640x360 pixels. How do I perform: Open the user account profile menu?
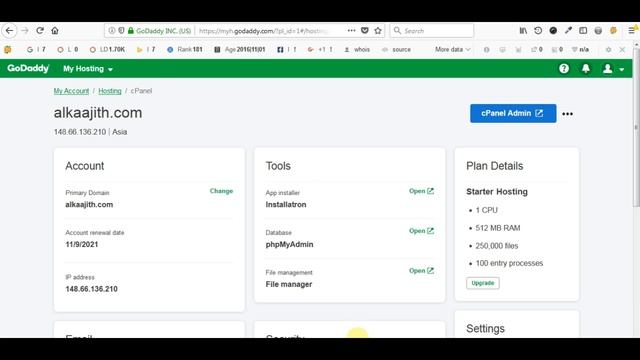tap(613, 69)
